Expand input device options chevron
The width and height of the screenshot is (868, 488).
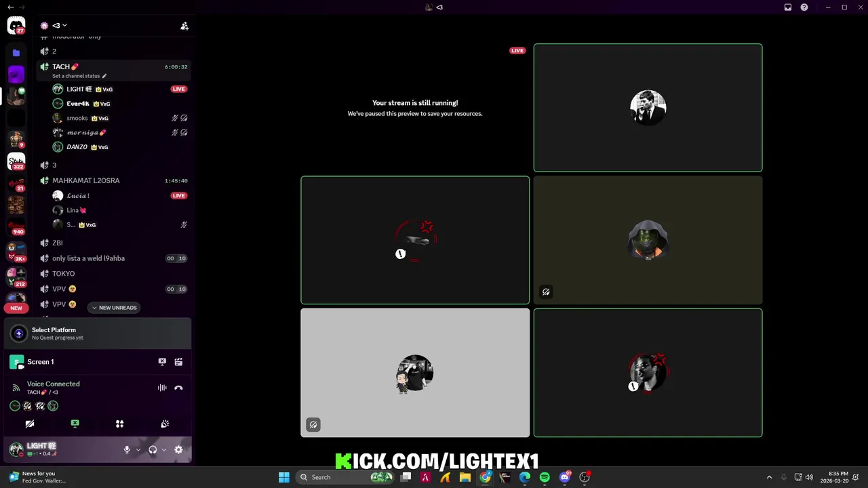coord(138,449)
